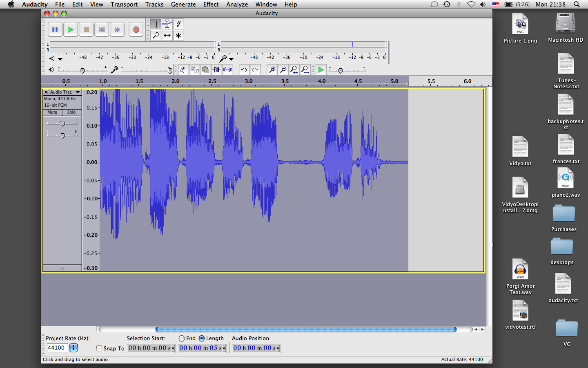
Task: Open the Audio Track name dropdown
Action: click(x=78, y=92)
